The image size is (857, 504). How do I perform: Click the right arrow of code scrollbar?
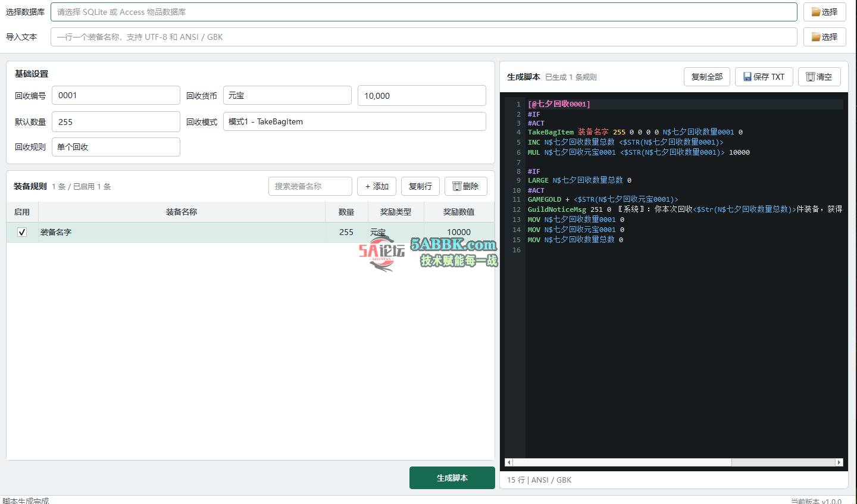coord(839,462)
